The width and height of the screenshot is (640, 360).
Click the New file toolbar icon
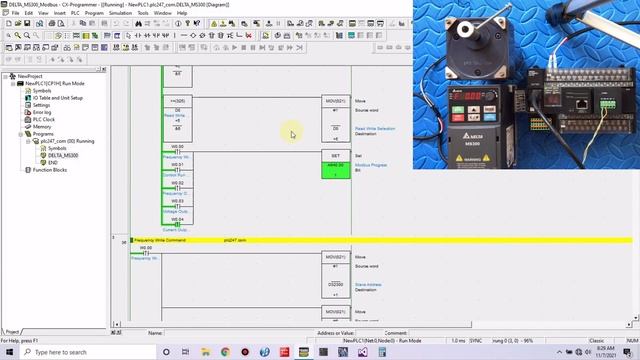point(9,24)
